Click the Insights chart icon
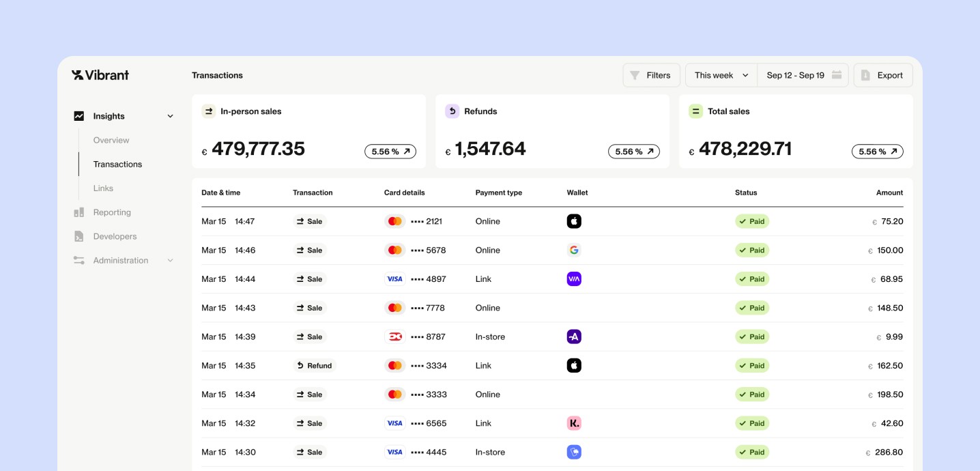The image size is (980, 471). (x=79, y=116)
